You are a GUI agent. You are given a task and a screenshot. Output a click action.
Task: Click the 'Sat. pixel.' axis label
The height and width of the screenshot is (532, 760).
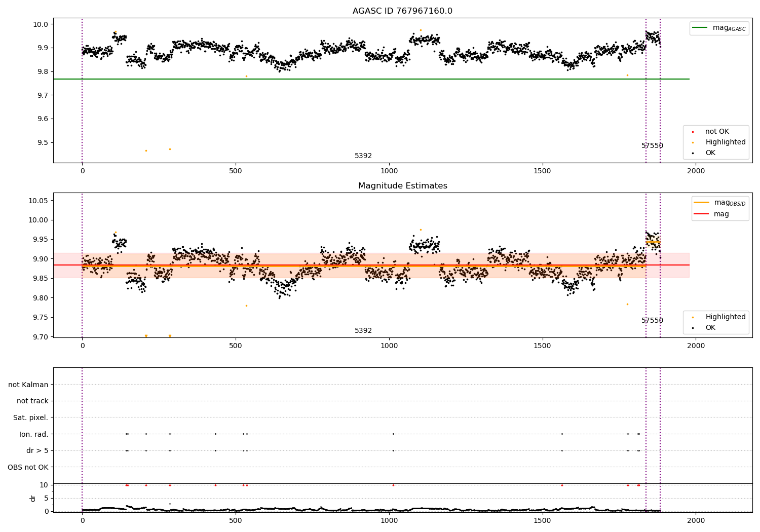pyautogui.click(x=31, y=417)
